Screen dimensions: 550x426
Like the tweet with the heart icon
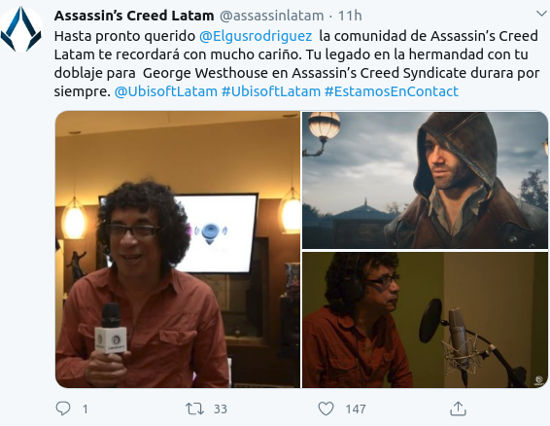(x=326, y=408)
